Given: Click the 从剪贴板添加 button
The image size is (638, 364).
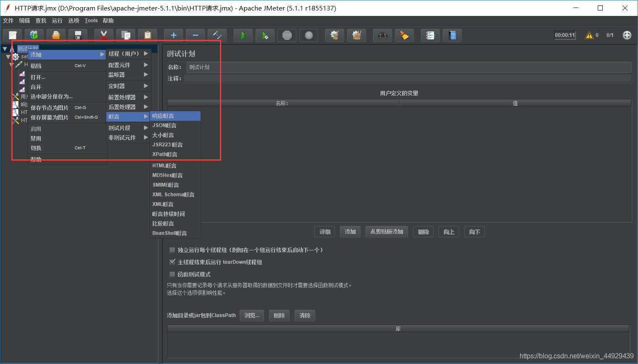Looking at the screenshot, I should tap(387, 232).
